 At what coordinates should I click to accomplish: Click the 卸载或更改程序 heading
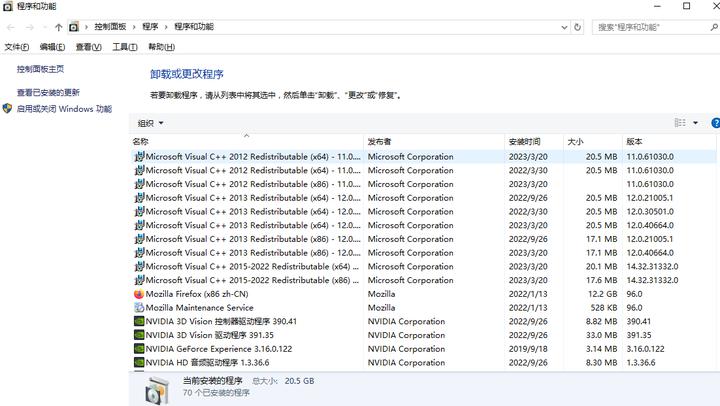point(187,74)
